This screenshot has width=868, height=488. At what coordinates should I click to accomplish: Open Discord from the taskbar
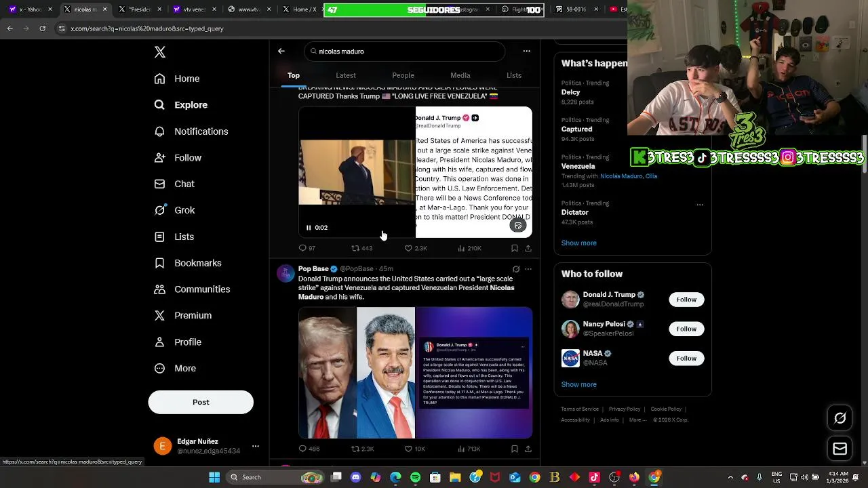point(356,477)
